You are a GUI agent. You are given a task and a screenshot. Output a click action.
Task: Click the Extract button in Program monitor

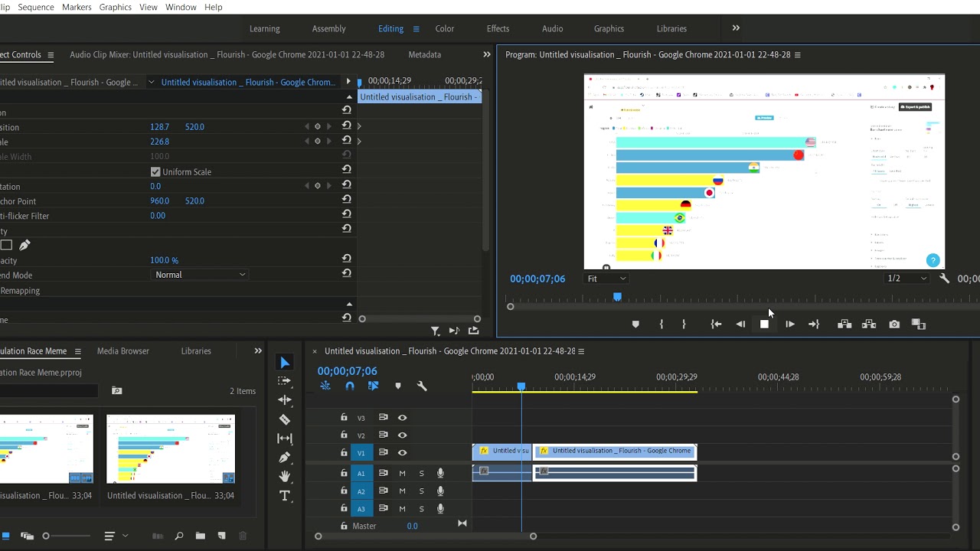coord(869,324)
